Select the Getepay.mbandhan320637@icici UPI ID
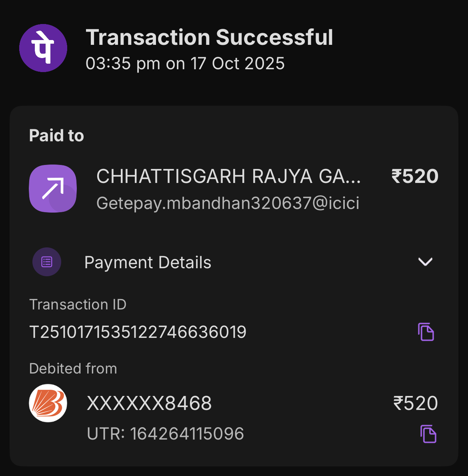 (228, 203)
